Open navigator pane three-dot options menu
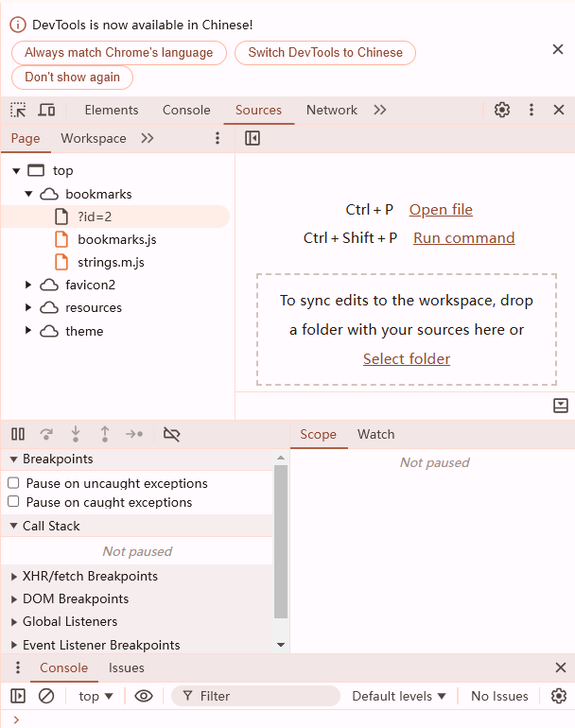Image resolution: width=575 pixels, height=728 pixels. (218, 138)
